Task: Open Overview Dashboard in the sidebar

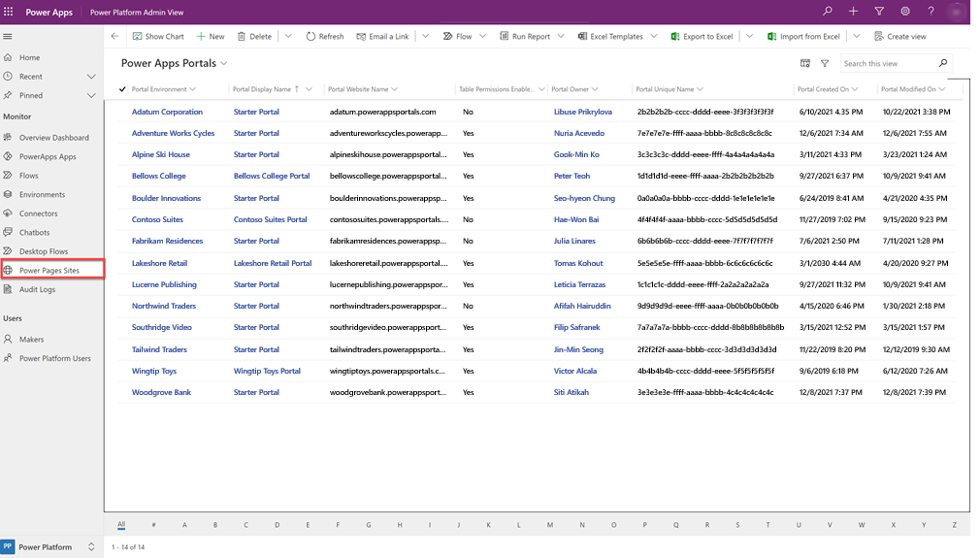Action: tap(51, 138)
